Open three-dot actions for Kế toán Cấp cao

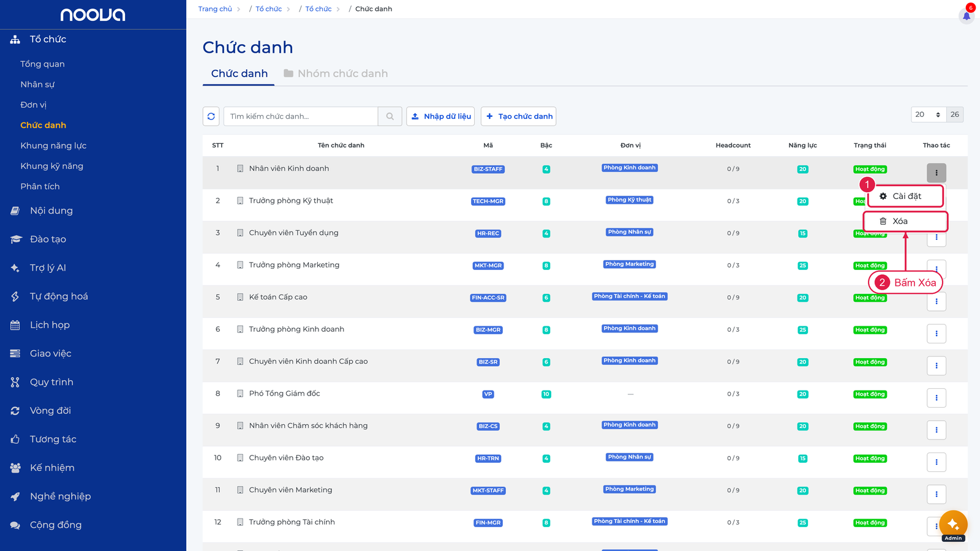point(937,301)
